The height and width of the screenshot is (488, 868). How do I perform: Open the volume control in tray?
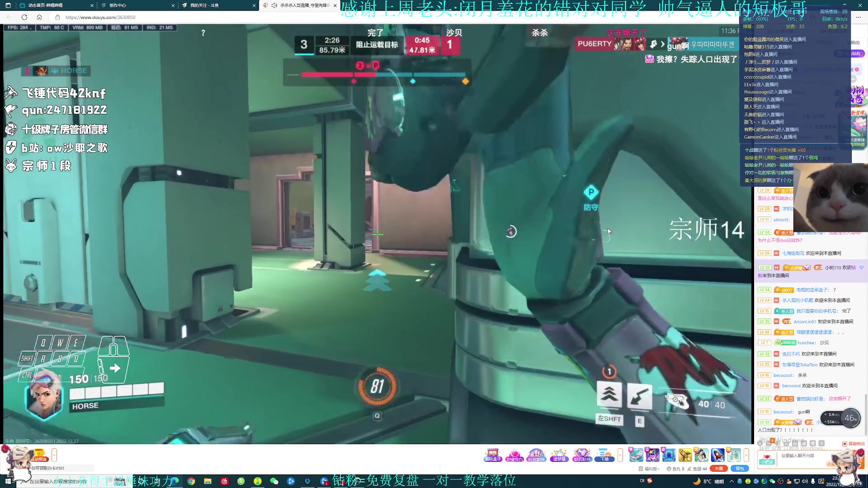805,481
